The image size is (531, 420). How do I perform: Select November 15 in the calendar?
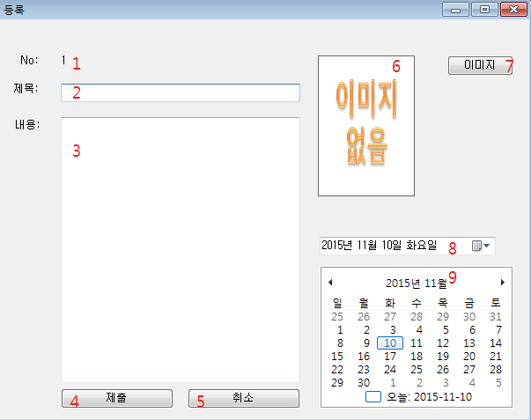[337, 356]
